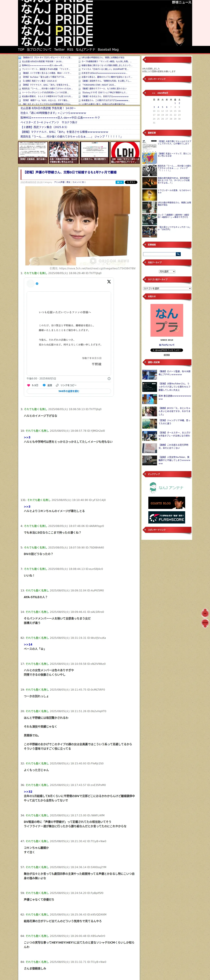Click the アニメ/声優 category link

pyautogui.click(x=59, y=182)
